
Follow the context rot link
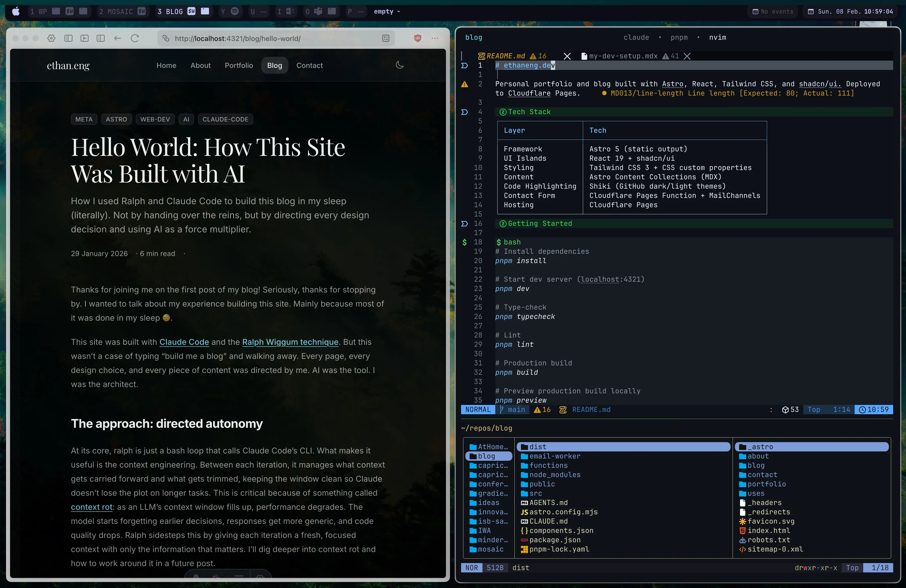click(92, 507)
